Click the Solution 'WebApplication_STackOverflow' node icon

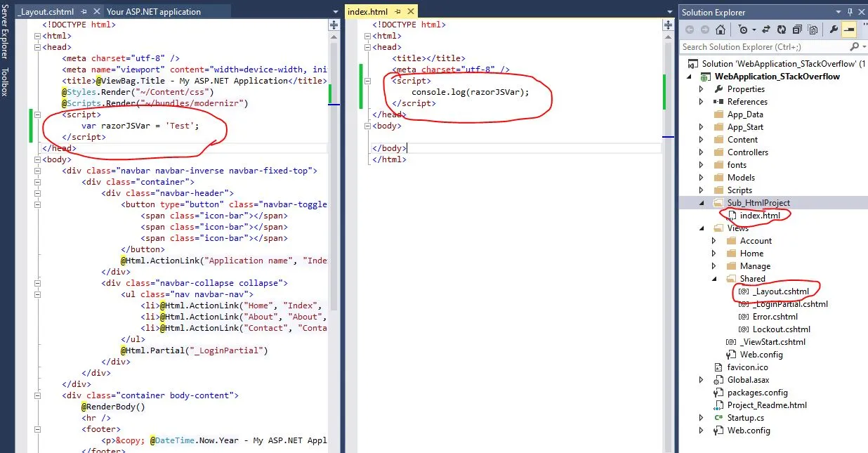[x=694, y=64]
